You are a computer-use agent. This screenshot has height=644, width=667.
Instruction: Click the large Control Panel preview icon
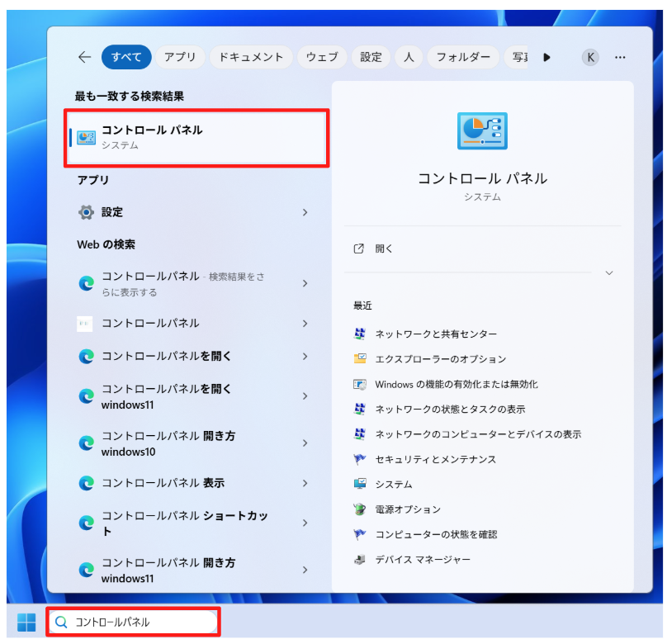pos(482,131)
